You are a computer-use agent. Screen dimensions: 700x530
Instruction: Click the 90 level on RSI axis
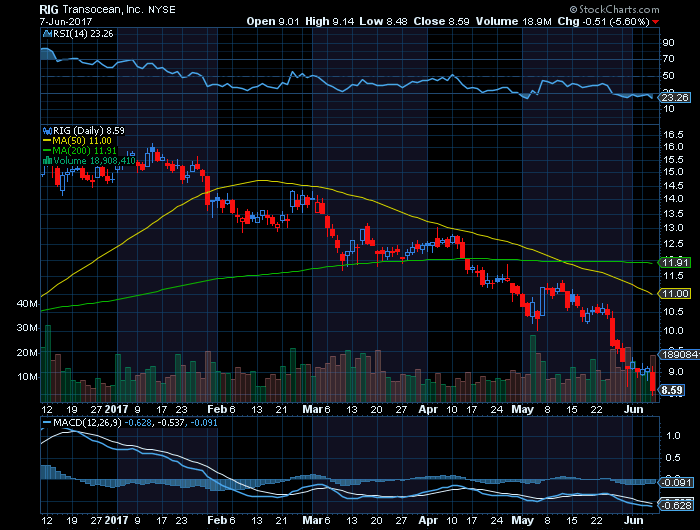tap(668, 43)
